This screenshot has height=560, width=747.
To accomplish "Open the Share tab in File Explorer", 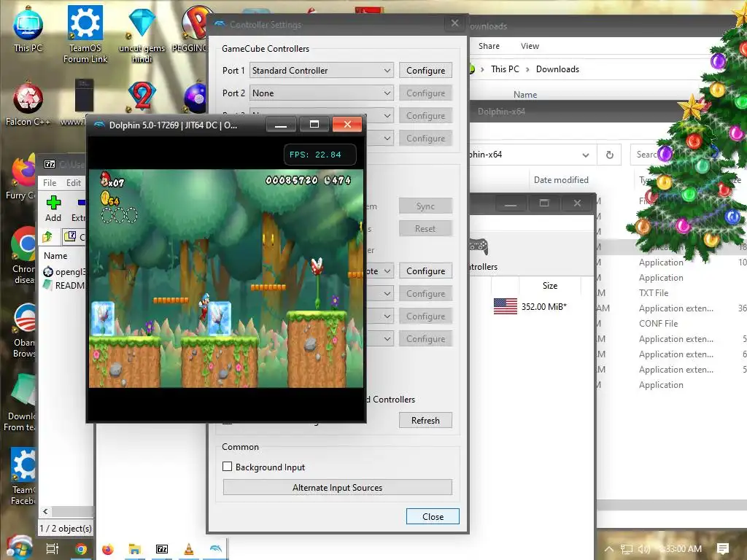I will [x=489, y=46].
